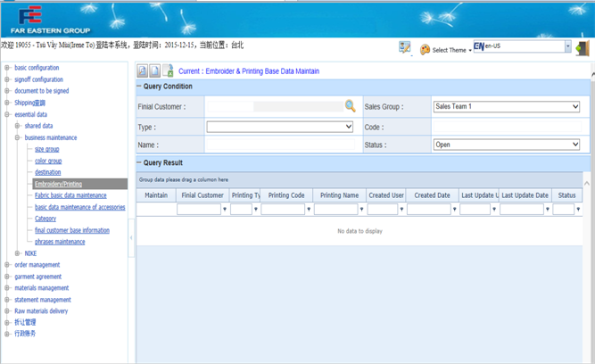Collapse the Query Condition section

point(140,87)
